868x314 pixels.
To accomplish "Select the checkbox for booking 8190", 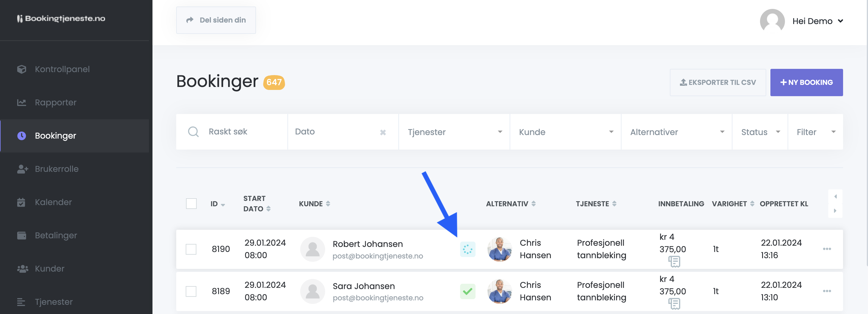I will (x=191, y=249).
